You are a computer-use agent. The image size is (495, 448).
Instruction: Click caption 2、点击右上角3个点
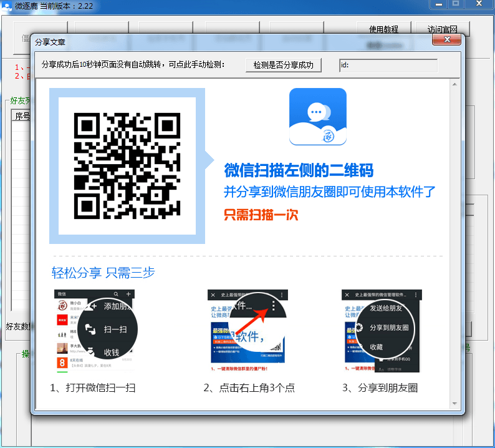249,387
